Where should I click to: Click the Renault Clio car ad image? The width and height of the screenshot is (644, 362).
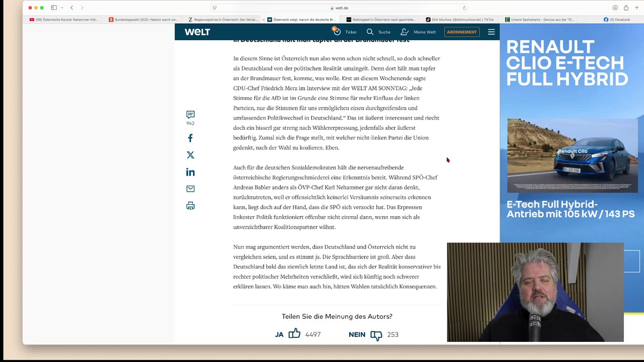pyautogui.click(x=572, y=155)
